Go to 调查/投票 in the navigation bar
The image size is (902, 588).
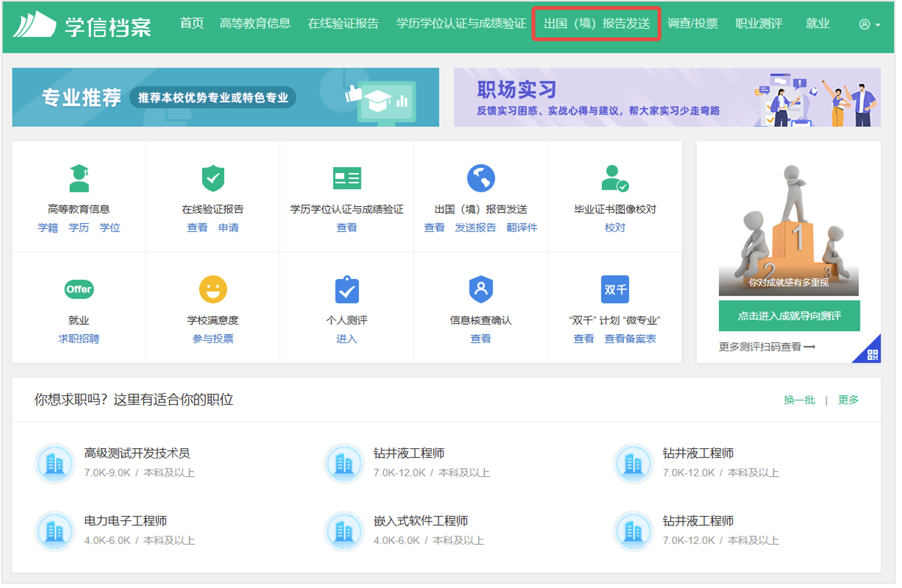tap(692, 24)
